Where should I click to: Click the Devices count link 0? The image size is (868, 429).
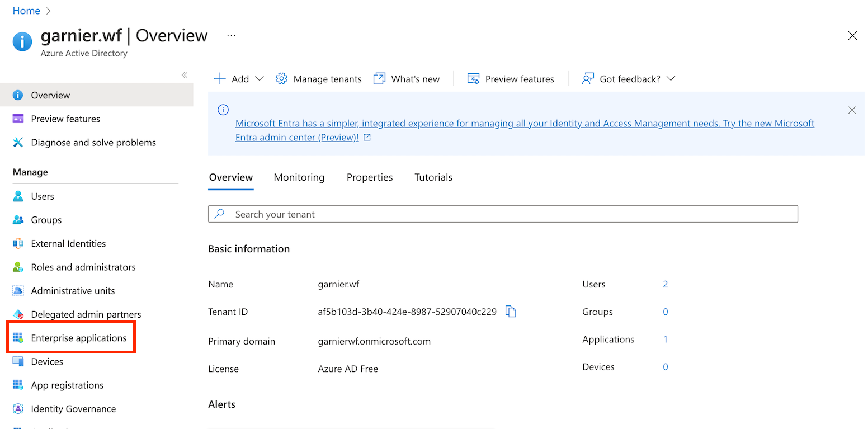point(666,367)
